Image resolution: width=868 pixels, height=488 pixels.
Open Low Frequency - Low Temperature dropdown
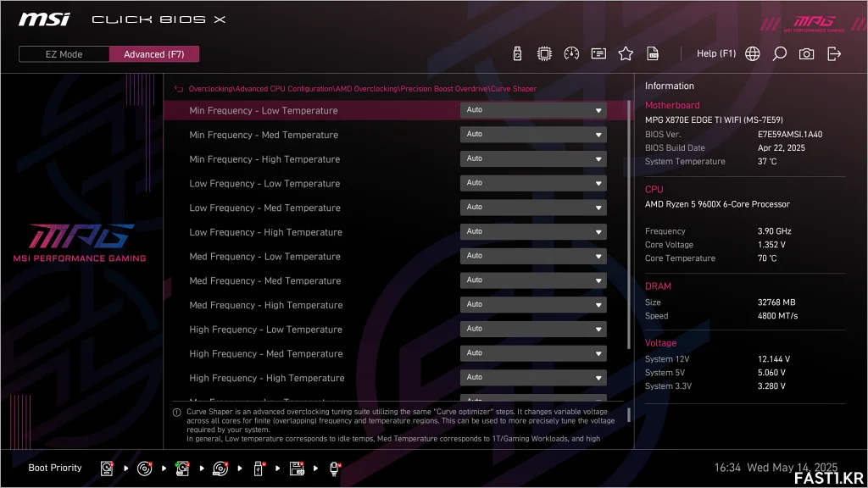(533, 183)
